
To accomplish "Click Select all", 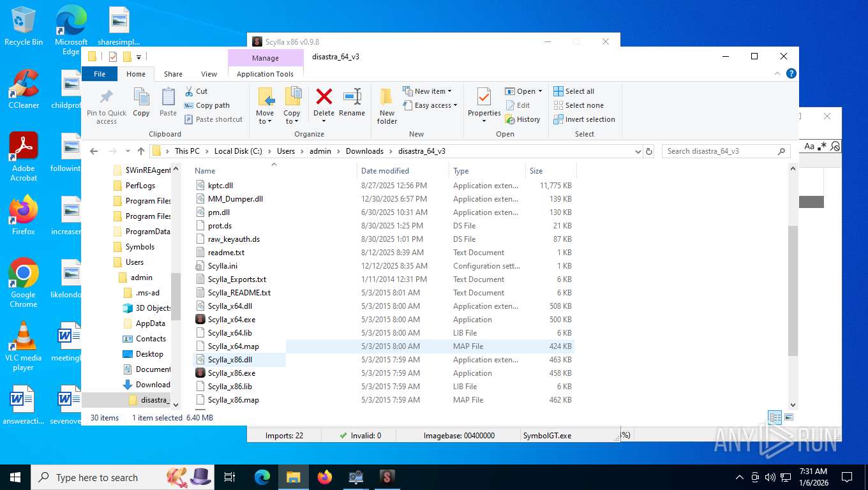I will point(573,91).
